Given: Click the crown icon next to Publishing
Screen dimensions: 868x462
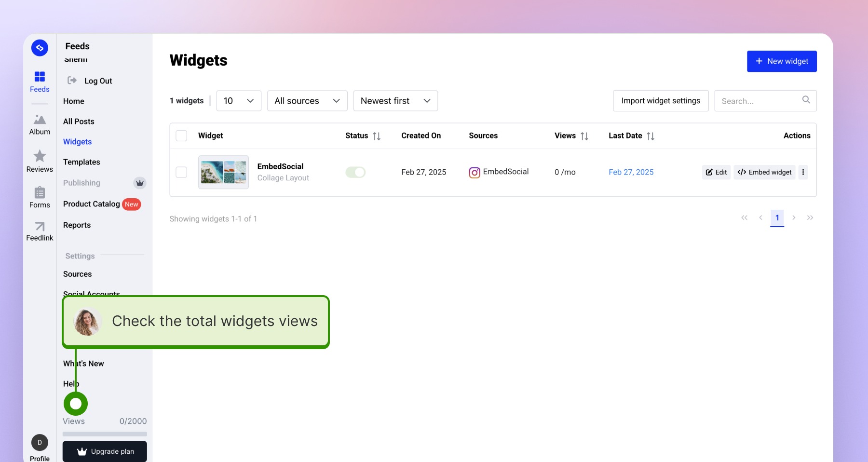Looking at the screenshot, I should (140, 183).
